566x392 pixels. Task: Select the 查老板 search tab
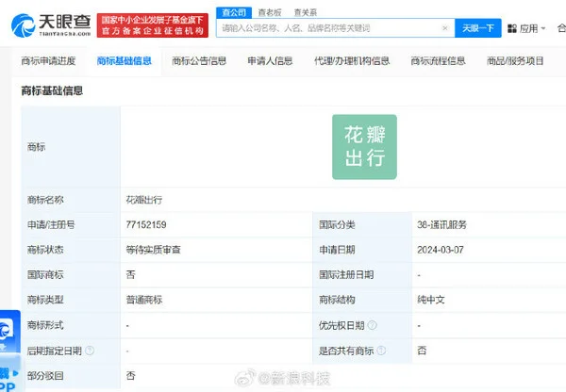(271, 12)
